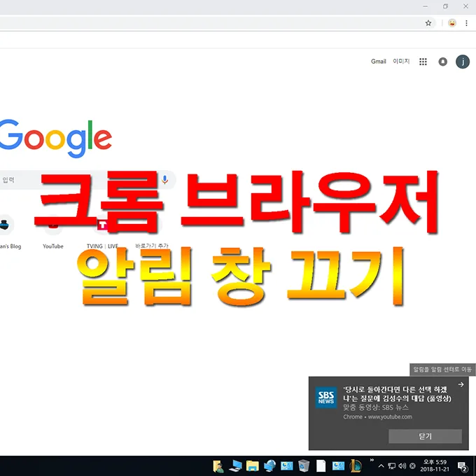The image size is (476, 476).
Task: Open the volume tray icon
Action: 402,466
